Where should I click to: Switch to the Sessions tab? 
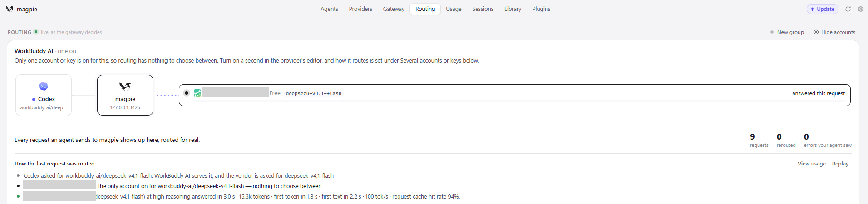click(483, 9)
